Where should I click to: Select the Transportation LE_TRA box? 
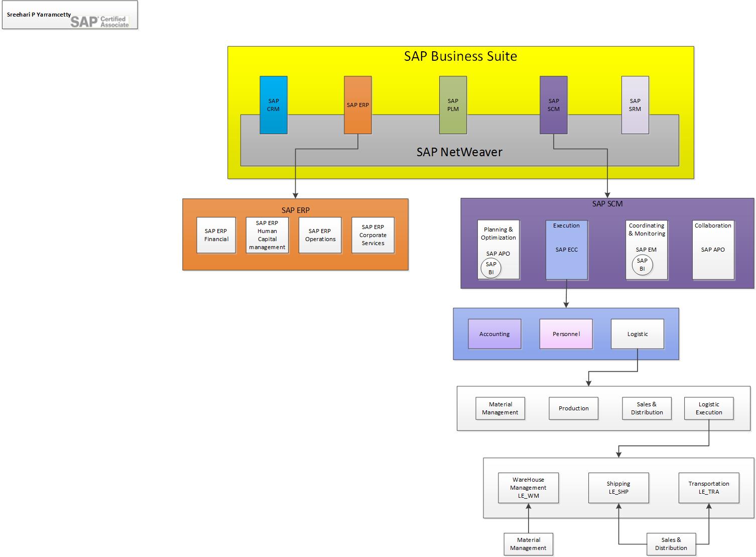click(x=709, y=488)
